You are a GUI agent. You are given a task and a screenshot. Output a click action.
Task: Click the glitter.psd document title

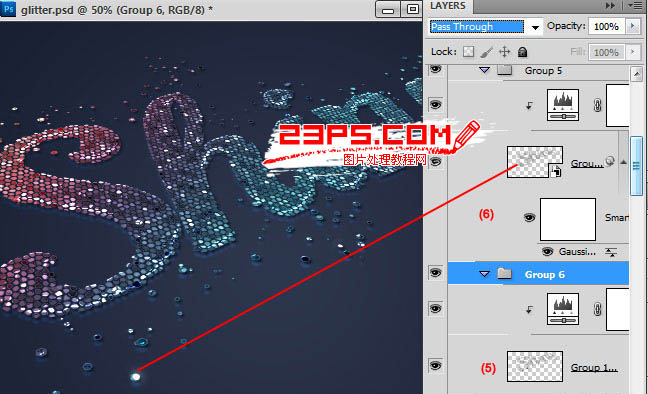tap(117, 10)
